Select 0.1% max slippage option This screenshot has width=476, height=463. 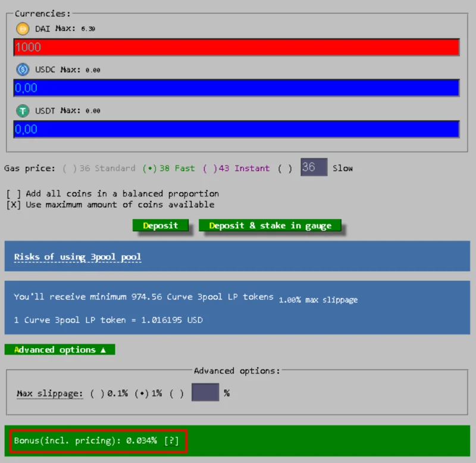click(x=109, y=393)
